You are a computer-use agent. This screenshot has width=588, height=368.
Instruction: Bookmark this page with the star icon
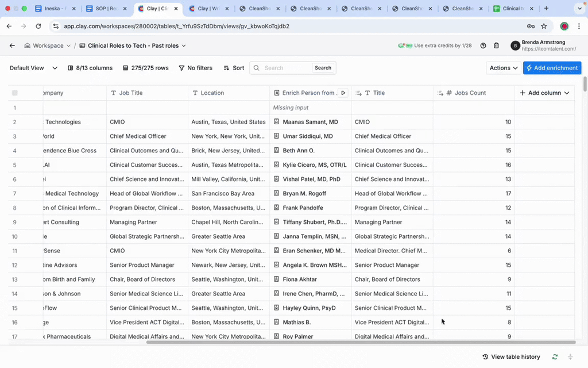pyautogui.click(x=544, y=26)
